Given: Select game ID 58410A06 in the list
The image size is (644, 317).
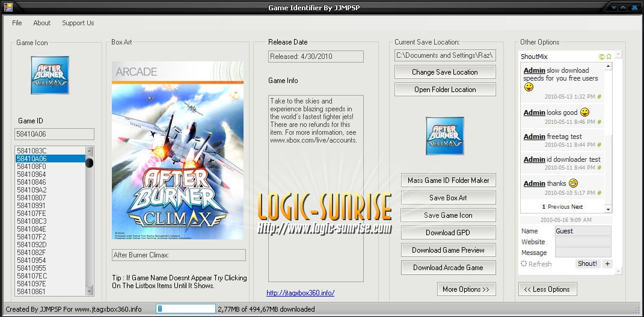Looking at the screenshot, I should pos(50,159).
